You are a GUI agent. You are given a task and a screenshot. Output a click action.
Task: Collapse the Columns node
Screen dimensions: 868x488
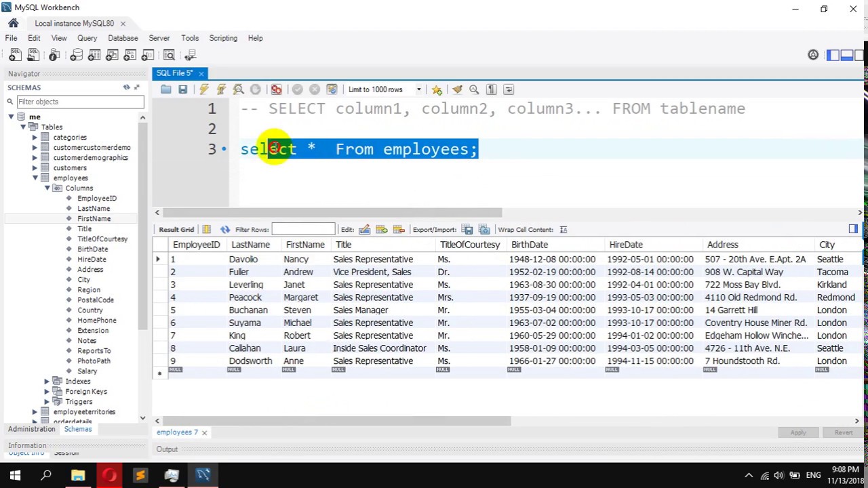tap(47, 188)
